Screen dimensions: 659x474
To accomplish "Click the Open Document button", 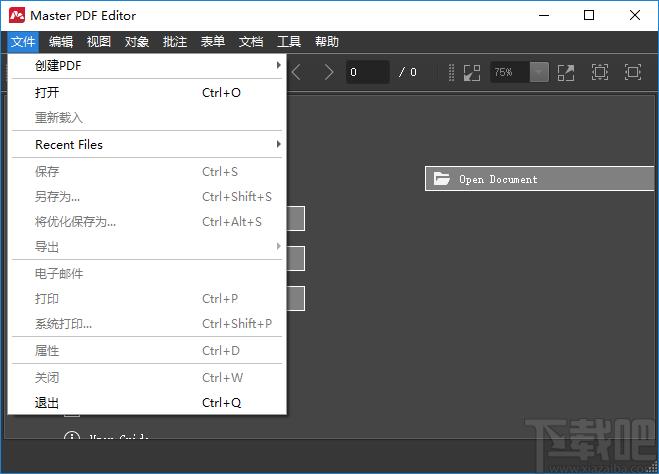I will click(x=540, y=179).
